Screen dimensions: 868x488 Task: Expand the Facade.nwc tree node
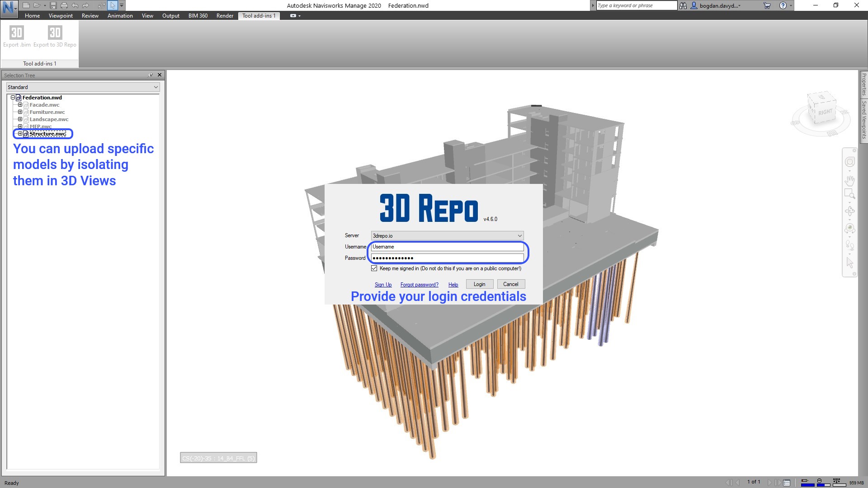tap(20, 105)
